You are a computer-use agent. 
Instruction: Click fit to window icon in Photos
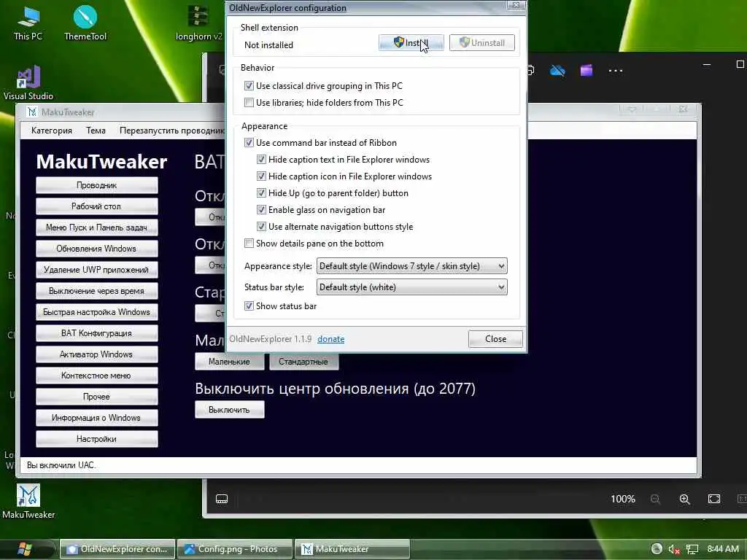(714, 499)
